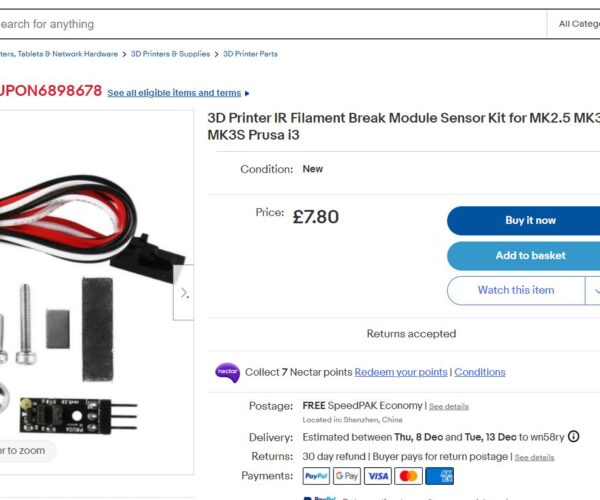Open the Nectar Conditions link
The image size is (600, 500).
point(480,372)
